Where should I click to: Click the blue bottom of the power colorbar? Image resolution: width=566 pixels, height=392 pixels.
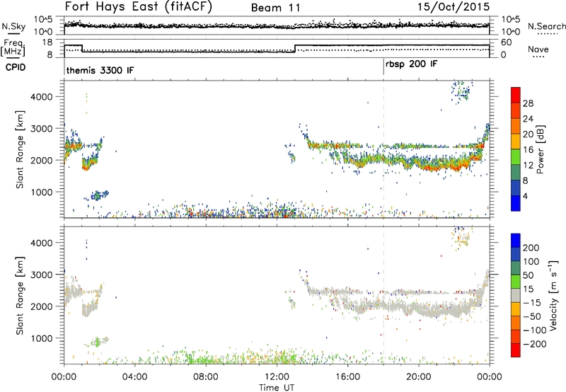(x=516, y=203)
